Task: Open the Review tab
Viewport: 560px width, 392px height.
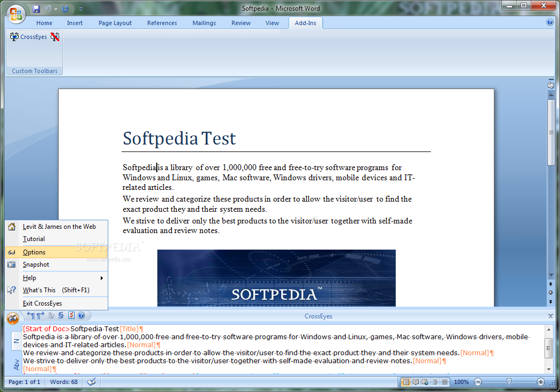Action: pyautogui.click(x=241, y=23)
